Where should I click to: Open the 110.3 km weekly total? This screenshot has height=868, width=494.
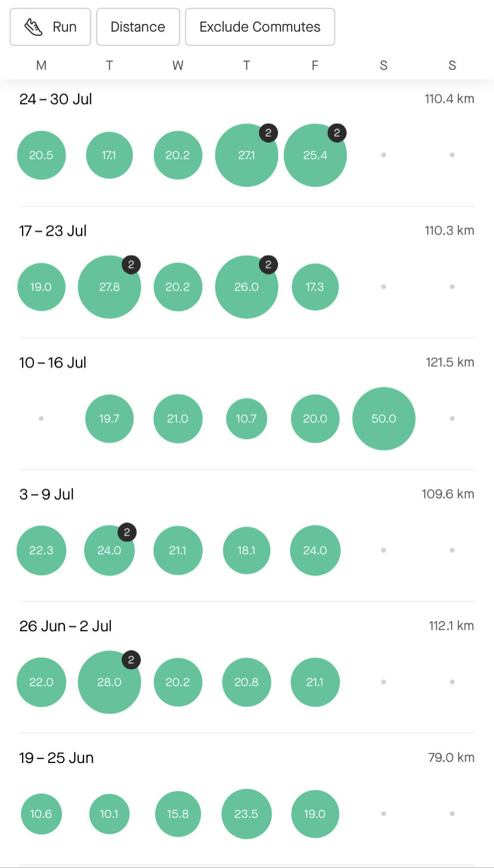[449, 231]
